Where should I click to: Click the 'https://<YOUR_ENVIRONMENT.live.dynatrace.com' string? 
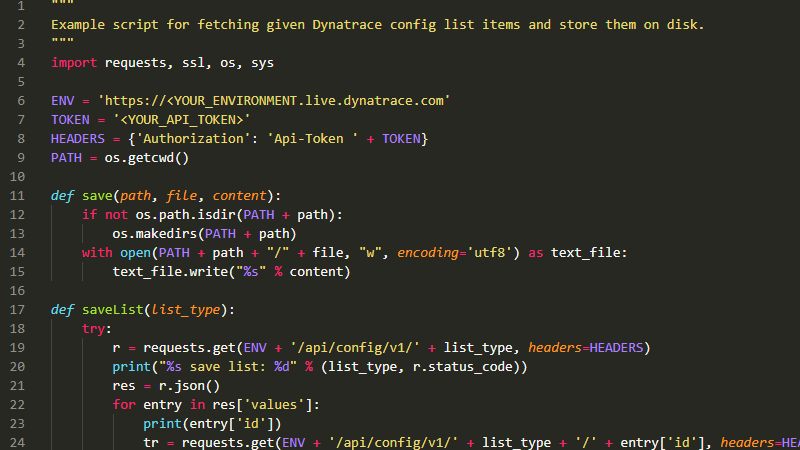click(274, 101)
